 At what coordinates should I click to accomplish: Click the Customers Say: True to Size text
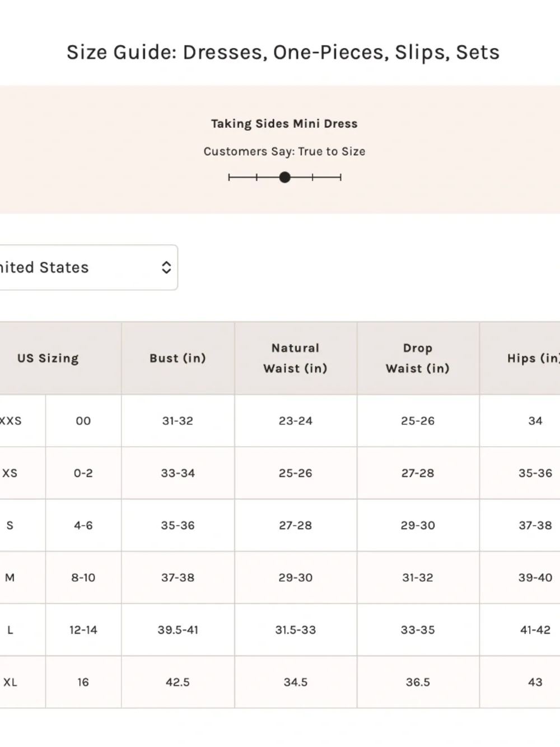(284, 151)
